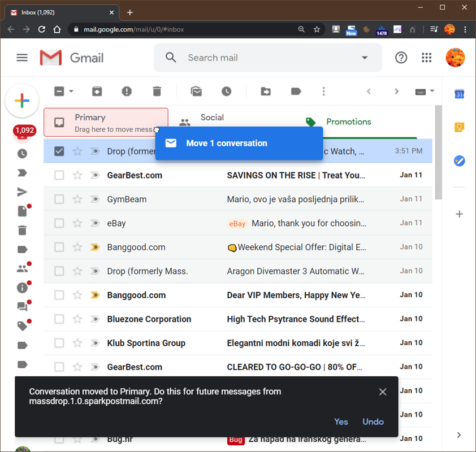Screen dimensions: 476x452
Task: Open Snoozed in the left sidebar
Action: 22,154
